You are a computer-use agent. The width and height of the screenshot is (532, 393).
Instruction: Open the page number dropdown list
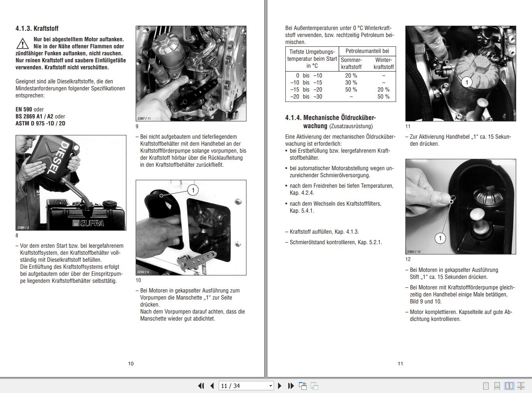270,386
